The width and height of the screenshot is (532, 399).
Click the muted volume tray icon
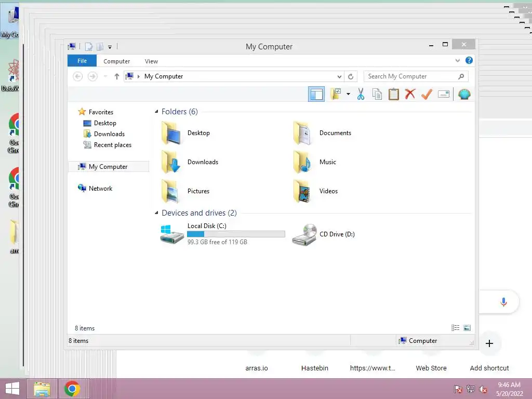coord(483,389)
